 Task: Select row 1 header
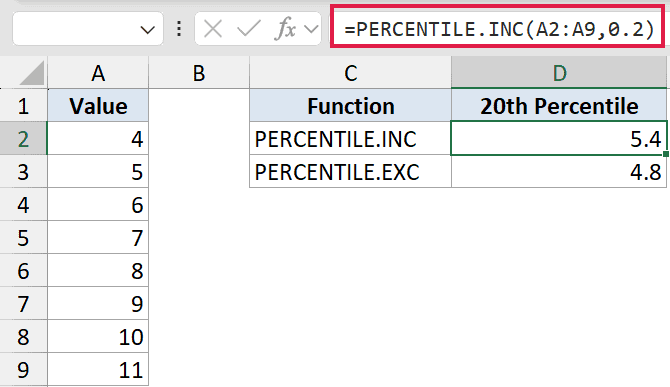[24, 106]
